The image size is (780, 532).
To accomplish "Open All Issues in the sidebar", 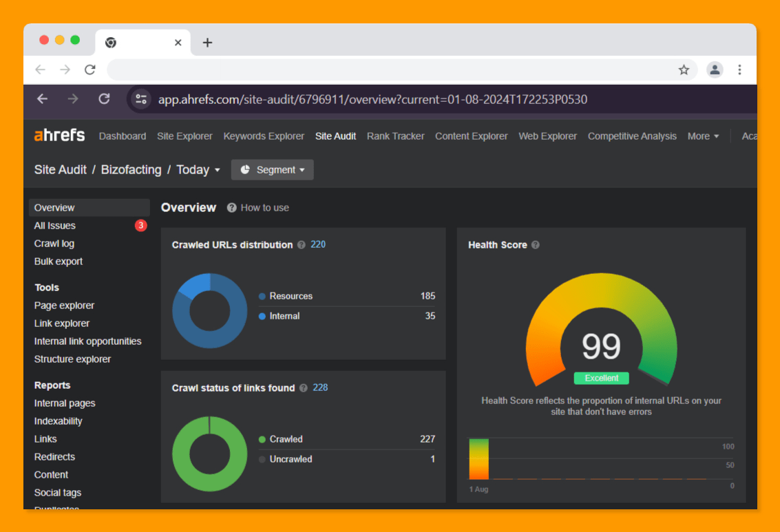I will coord(55,226).
